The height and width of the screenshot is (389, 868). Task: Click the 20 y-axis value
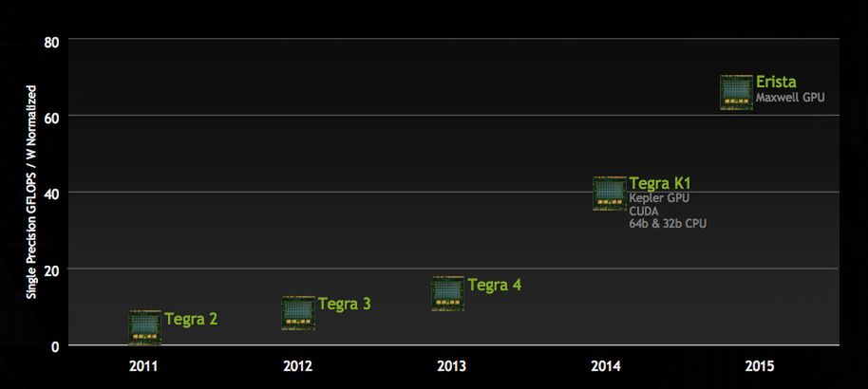pos(52,271)
